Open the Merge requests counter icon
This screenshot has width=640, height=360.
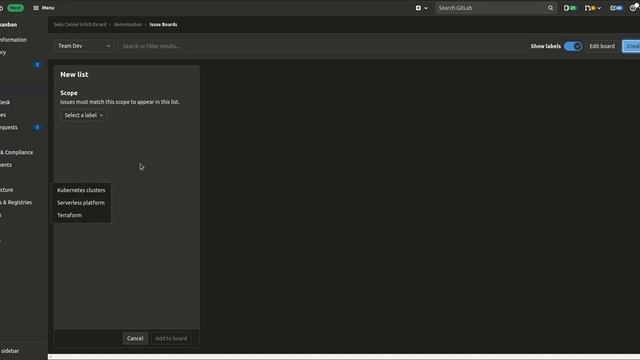click(590, 8)
